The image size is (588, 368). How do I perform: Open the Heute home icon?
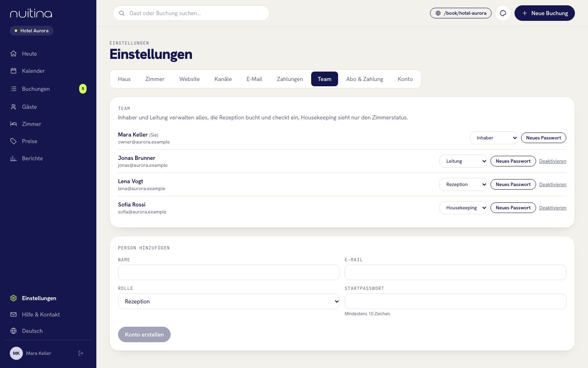(13, 54)
